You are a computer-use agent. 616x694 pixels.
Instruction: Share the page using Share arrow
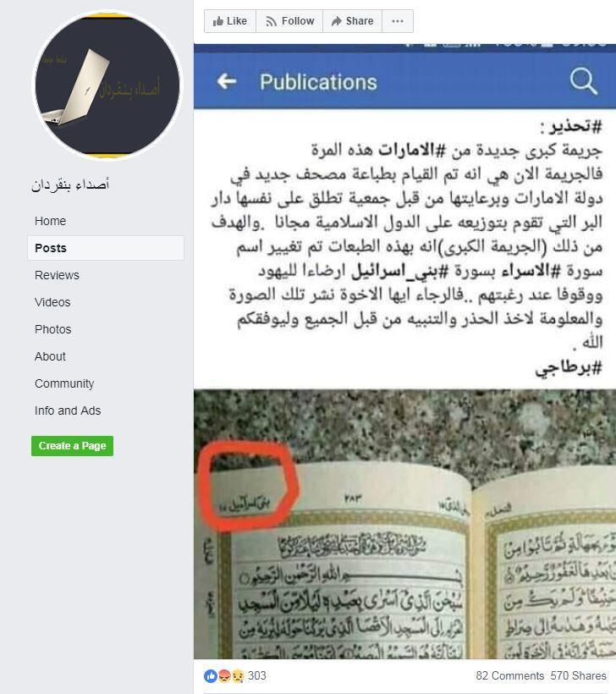pyautogui.click(x=352, y=21)
